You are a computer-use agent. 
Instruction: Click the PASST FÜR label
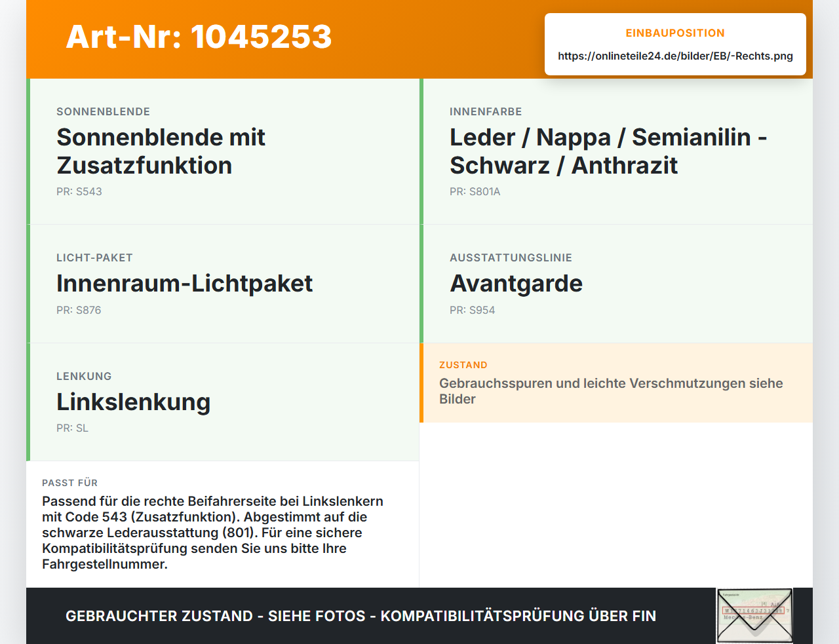click(x=69, y=483)
